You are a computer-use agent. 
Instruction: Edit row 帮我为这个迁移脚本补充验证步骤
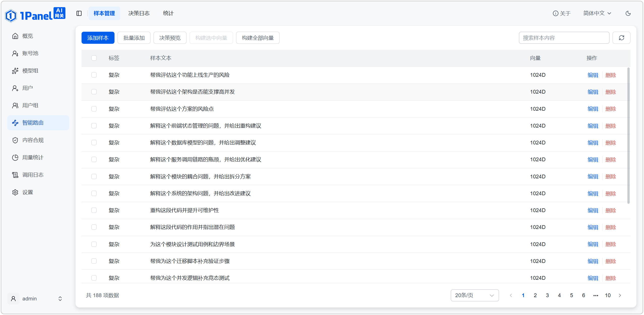593,261
